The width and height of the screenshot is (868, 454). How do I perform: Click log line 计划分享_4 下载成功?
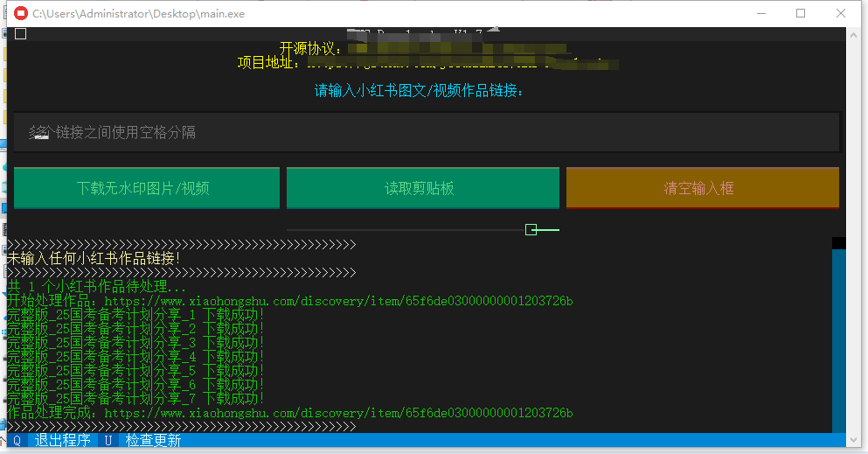[x=135, y=357]
